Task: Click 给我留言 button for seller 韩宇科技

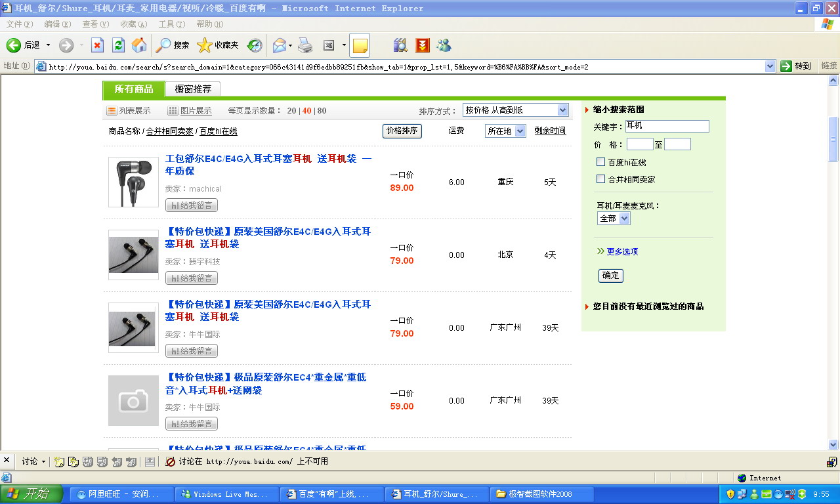Action: (x=192, y=278)
